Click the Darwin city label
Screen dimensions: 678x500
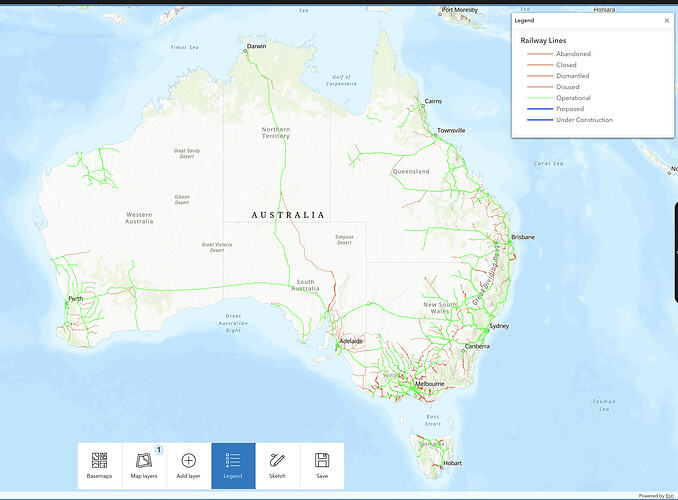(256, 46)
